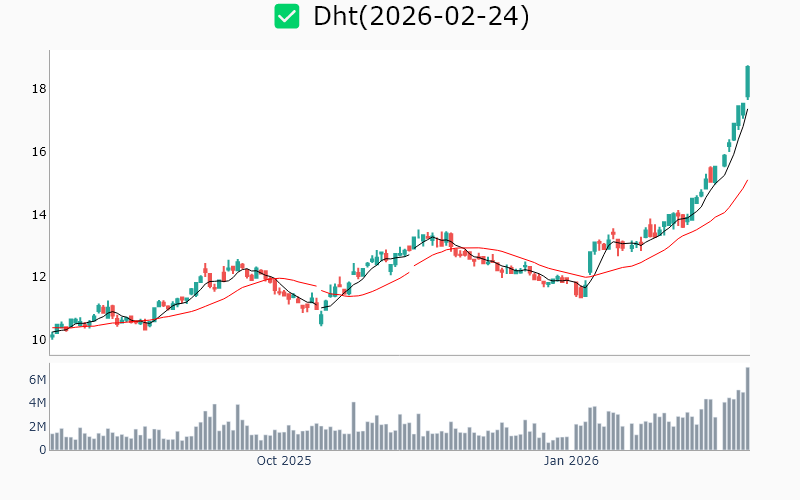Click the price axis label 12

pyautogui.click(x=39, y=277)
